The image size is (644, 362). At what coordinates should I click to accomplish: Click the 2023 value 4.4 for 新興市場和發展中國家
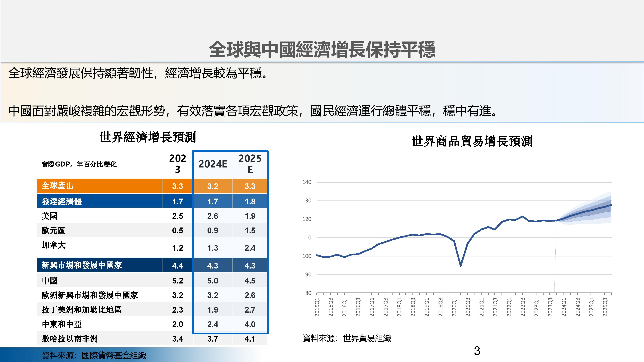pos(177,266)
